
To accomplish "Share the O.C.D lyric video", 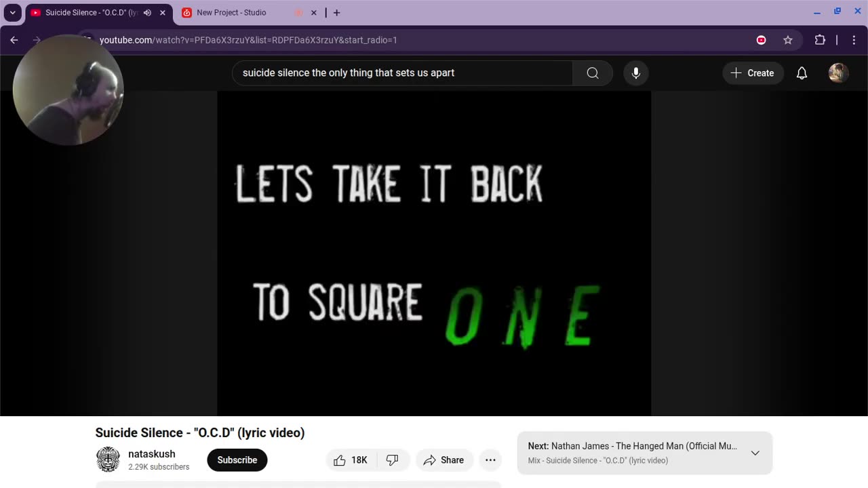I will (x=444, y=460).
